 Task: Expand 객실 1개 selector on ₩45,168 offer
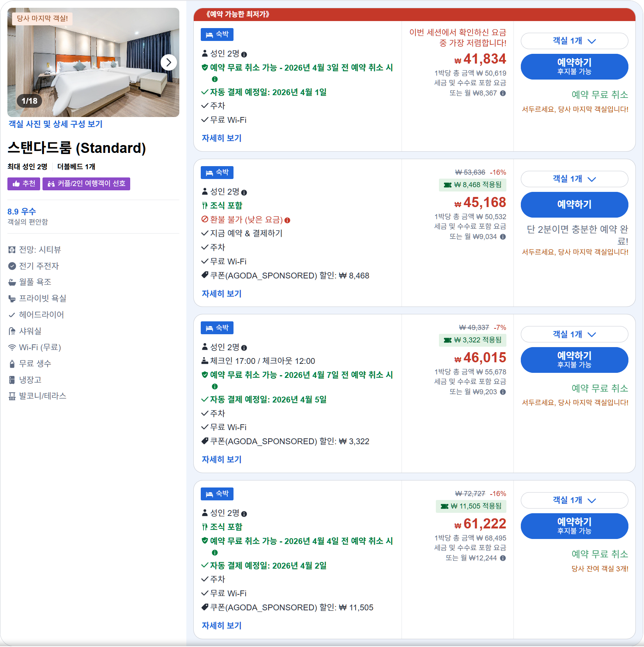click(574, 179)
